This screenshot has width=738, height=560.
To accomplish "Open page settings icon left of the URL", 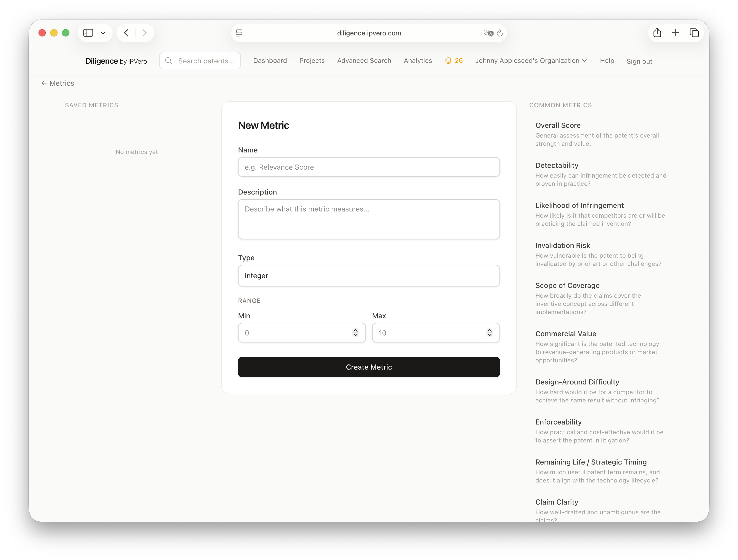I will tap(239, 33).
